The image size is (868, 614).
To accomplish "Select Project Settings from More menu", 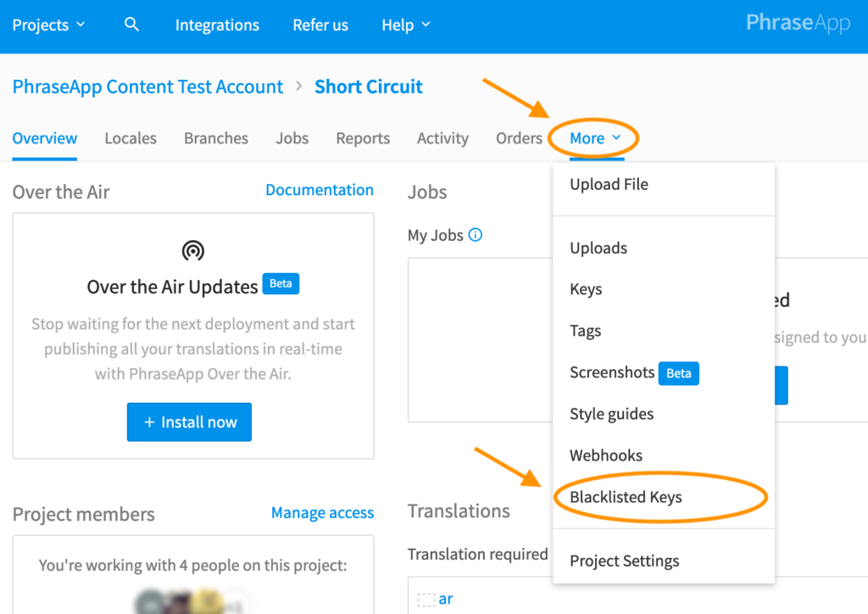I will click(663, 561).
